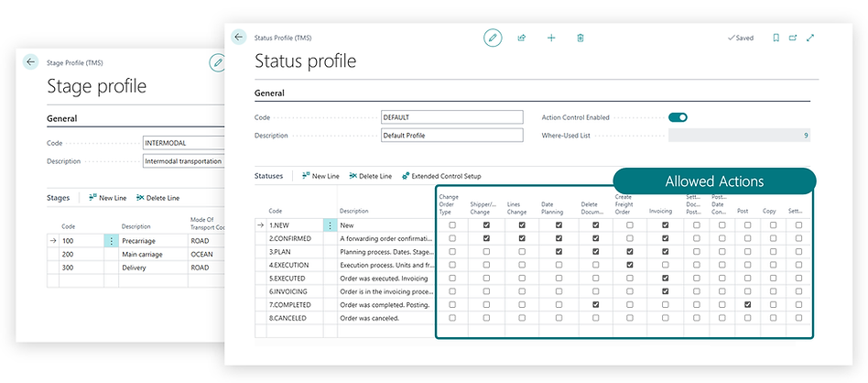Image resolution: width=868 pixels, height=383 pixels.
Task: Uncheck Shipper Change for 2.CONFIRMED
Action: (486, 238)
